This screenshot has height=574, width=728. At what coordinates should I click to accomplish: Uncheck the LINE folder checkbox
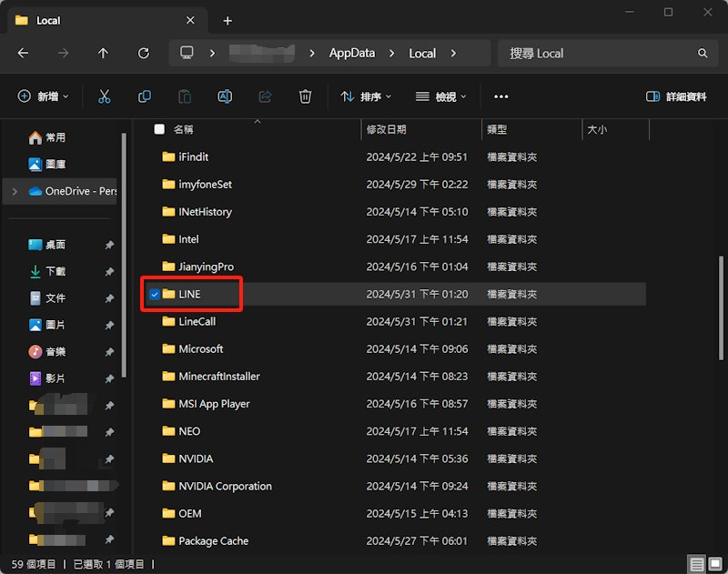coord(155,294)
